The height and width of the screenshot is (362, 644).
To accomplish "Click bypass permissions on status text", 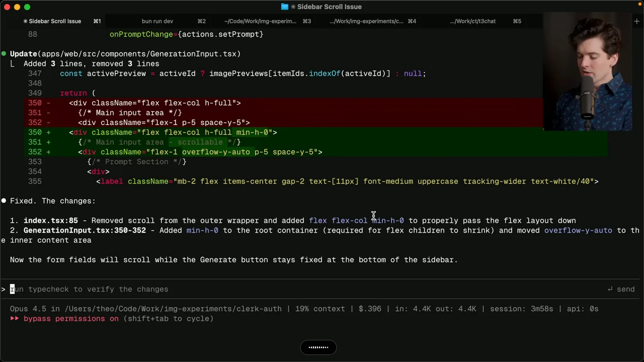I will pos(71,319).
